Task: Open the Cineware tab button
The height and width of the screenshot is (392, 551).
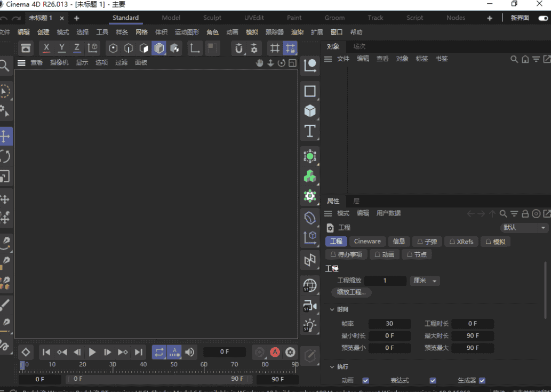Action: coord(368,242)
